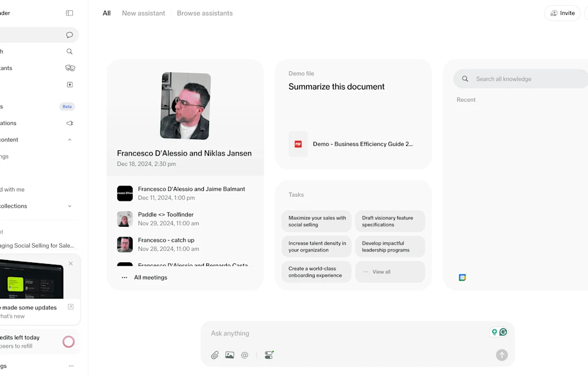The image size is (588, 376).
Task: Expand the collections section chevron
Action: [69, 206]
